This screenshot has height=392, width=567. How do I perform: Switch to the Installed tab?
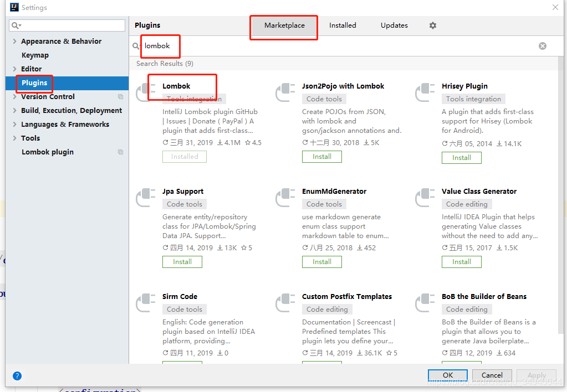click(343, 25)
